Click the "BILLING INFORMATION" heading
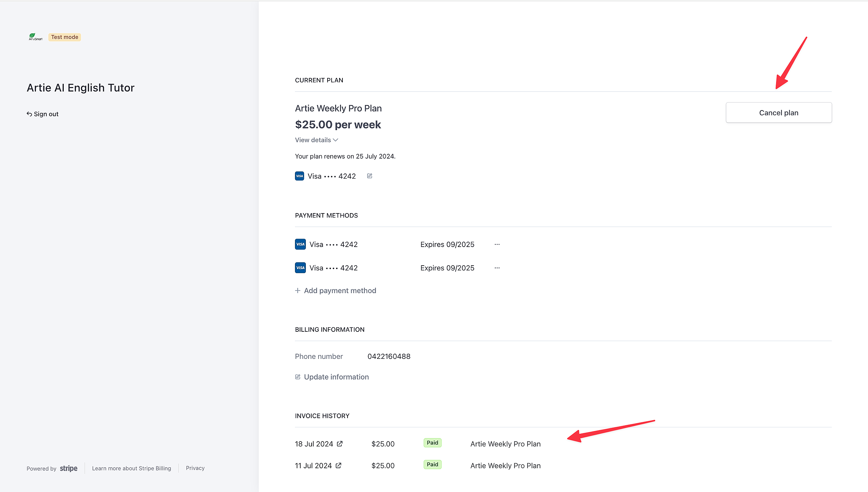Viewport: 868px width, 492px height. click(x=330, y=330)
